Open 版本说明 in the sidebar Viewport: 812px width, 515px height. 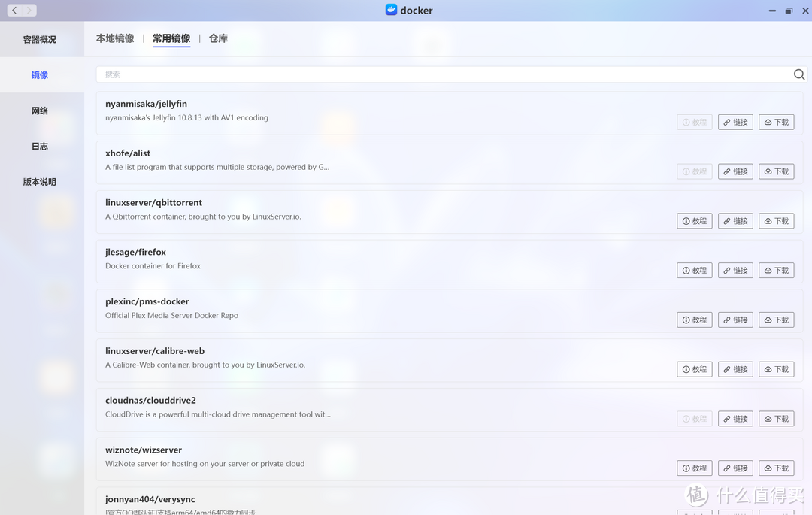40,182
